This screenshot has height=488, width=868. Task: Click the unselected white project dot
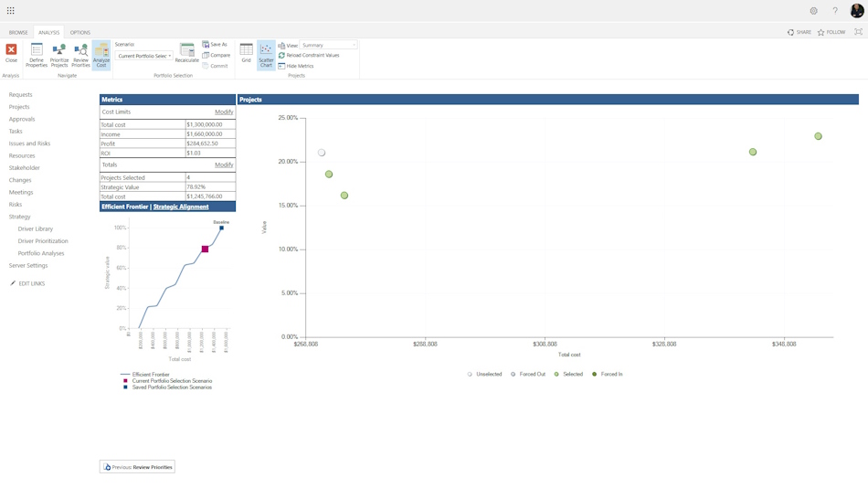tap(322, 153)
